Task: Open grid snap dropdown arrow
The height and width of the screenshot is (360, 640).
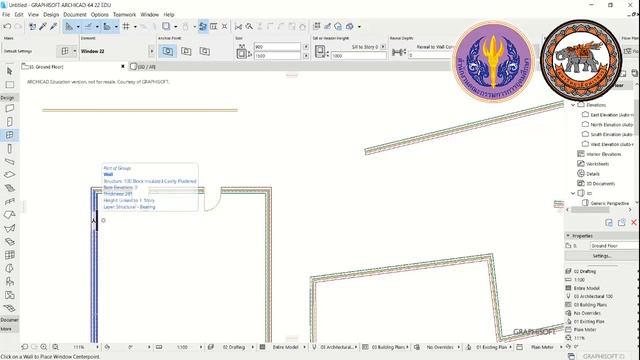Action: [x=135, y=27]
